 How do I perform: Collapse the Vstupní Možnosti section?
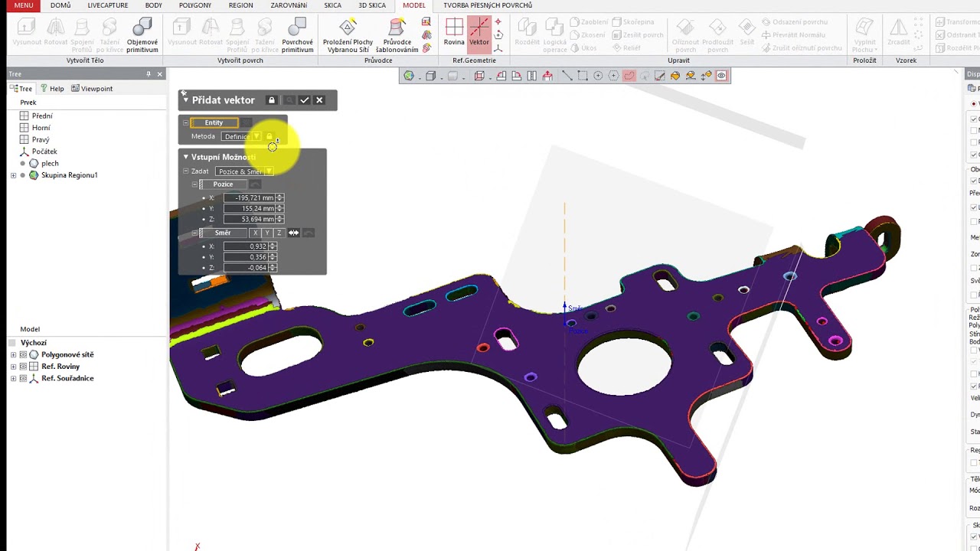(x=185, y=157)
